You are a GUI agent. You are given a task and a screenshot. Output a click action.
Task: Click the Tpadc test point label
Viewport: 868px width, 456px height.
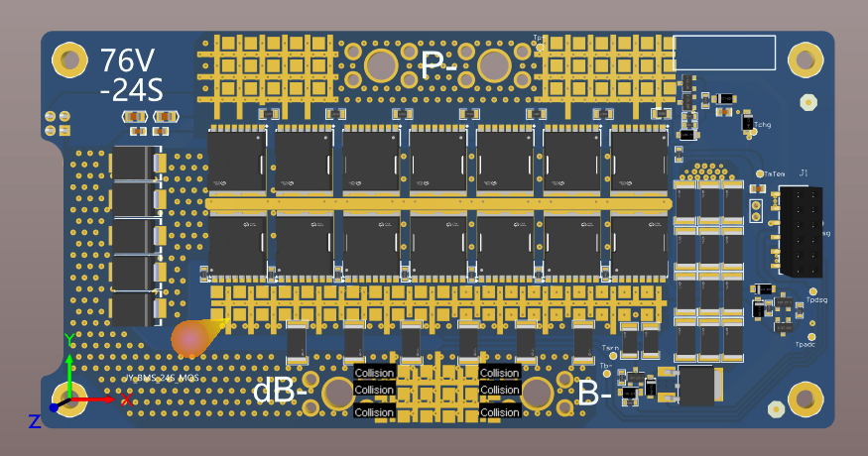click(806, 344)
